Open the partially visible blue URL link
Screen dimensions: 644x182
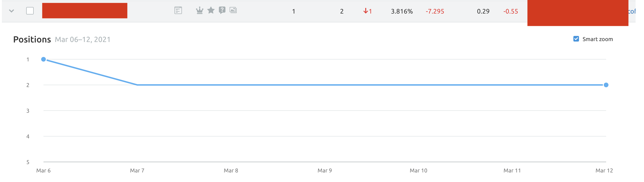coord(632,11)
